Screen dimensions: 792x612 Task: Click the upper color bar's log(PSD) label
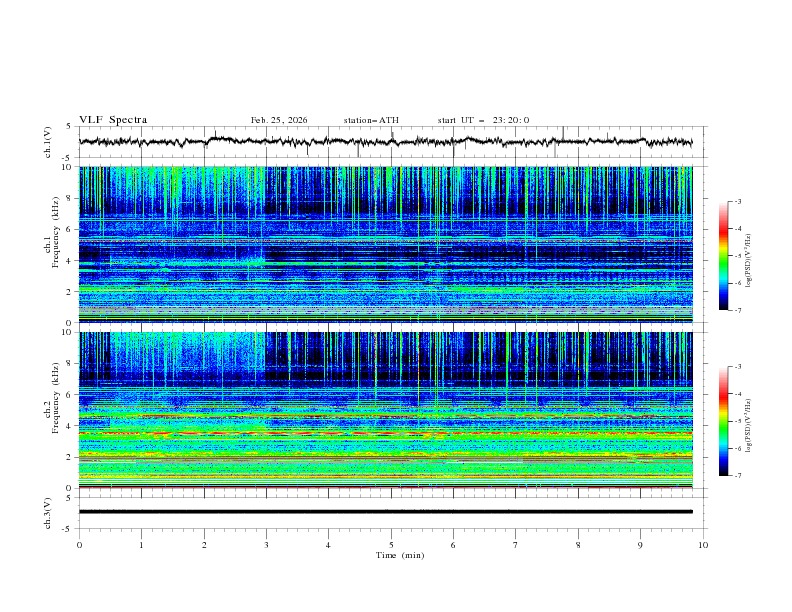(x=749, y=261)
